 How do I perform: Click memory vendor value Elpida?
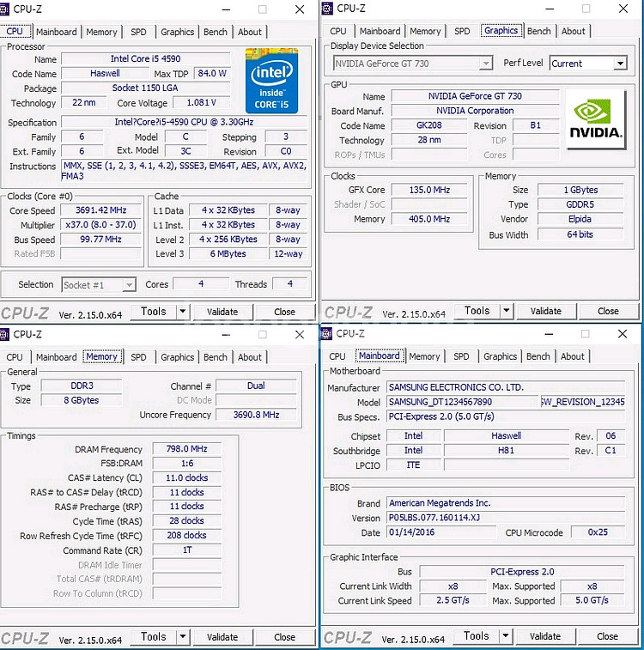(x=580, y=219)
